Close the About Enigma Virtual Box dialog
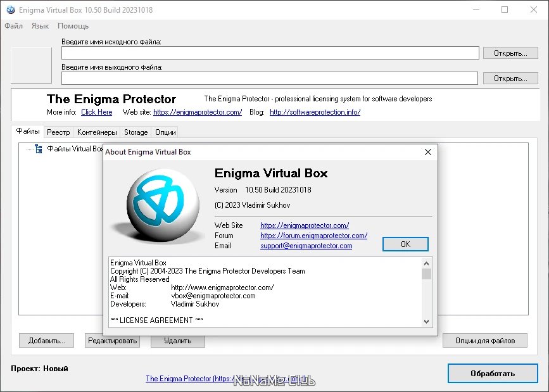This screenshot has width=549, height=392. [x=428, y=152]
